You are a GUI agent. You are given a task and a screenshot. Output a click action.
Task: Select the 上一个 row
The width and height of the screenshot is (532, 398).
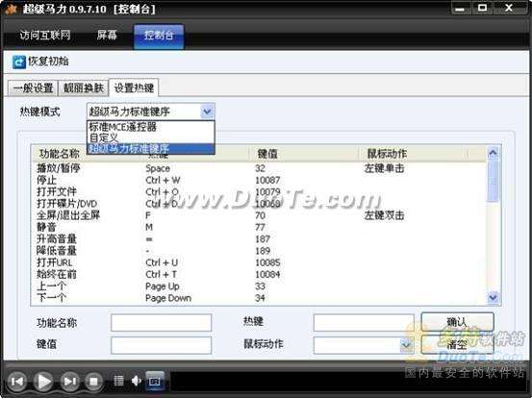(259, 286)
